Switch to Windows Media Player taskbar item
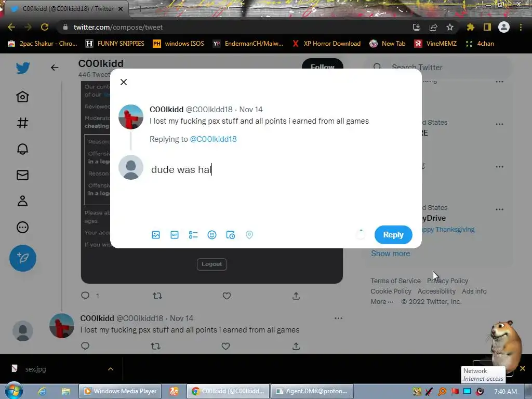This screenshot has height=399, width=532. (x=120, y=391)
